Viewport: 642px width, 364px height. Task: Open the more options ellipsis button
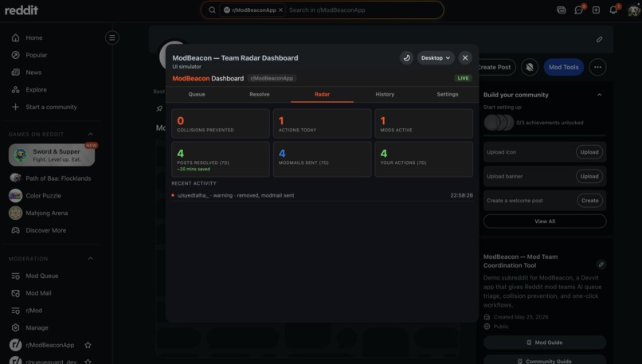(x=597, y=67)
